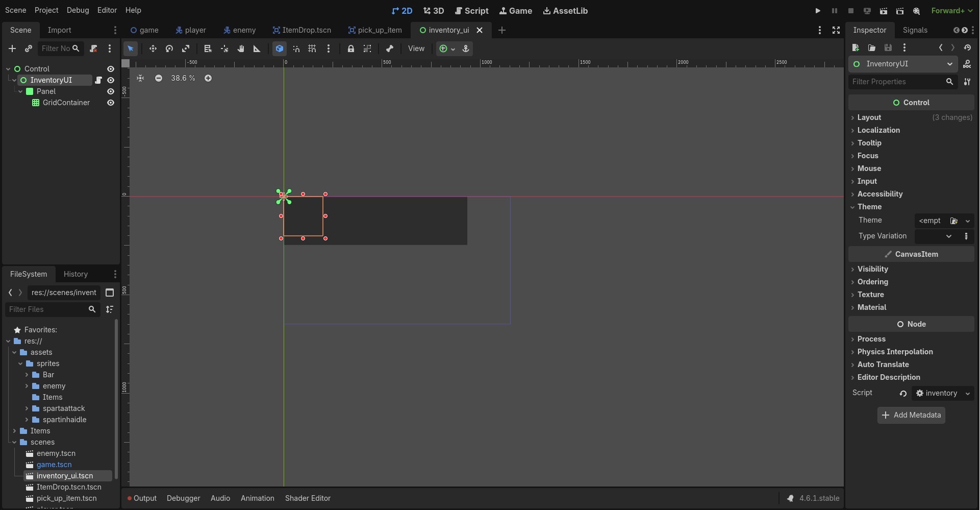Click the Run Project play button
Screen dimensions: 980x510
[818, 11]
